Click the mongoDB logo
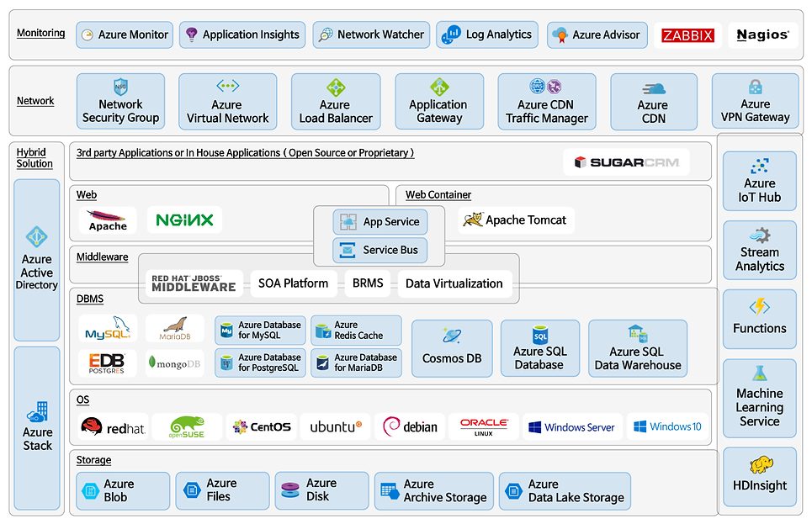This screenshot has width=812, height=524. [174, 363]
